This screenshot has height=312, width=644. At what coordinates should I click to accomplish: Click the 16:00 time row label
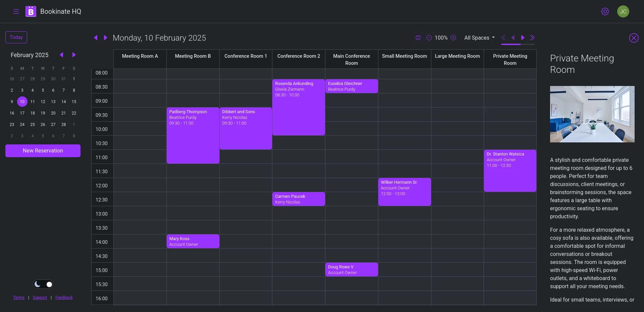coord(102,299)
